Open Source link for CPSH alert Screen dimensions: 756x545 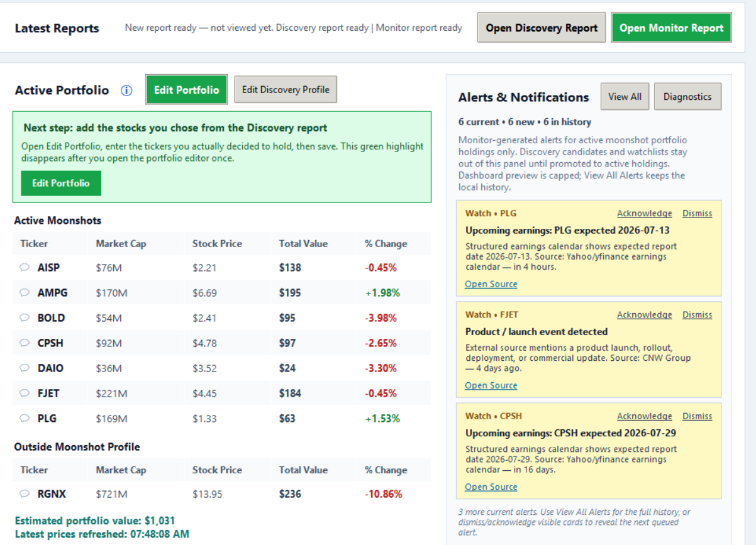pos(491,487)
